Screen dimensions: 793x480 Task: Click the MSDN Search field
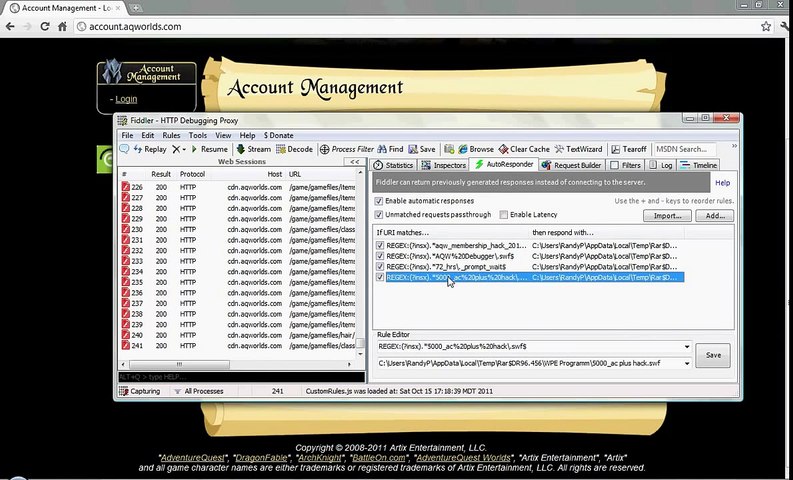pos(685,149)
